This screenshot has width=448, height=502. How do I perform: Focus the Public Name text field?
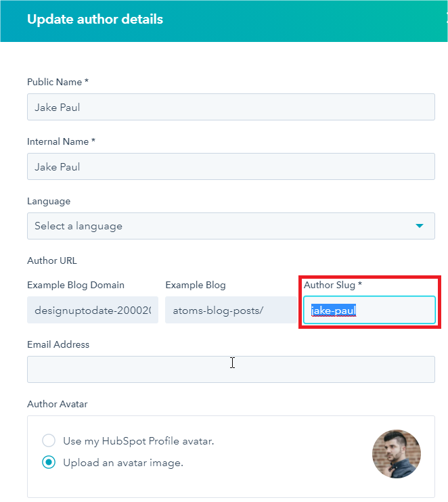[231, 107]
